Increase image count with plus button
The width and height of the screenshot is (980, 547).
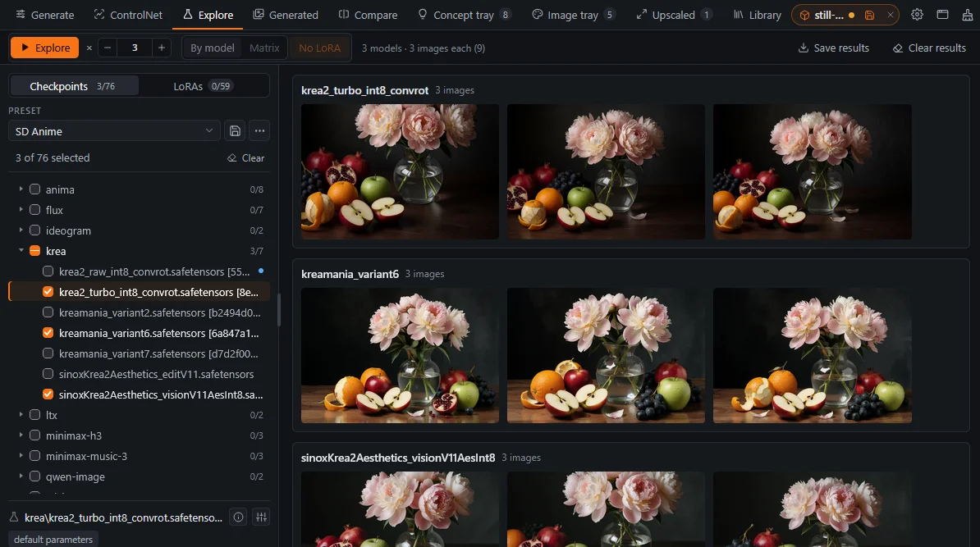161,48
